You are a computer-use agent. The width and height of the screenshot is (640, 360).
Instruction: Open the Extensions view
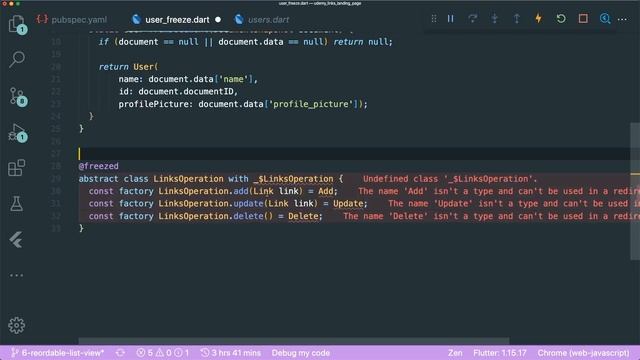click(16, 168)
